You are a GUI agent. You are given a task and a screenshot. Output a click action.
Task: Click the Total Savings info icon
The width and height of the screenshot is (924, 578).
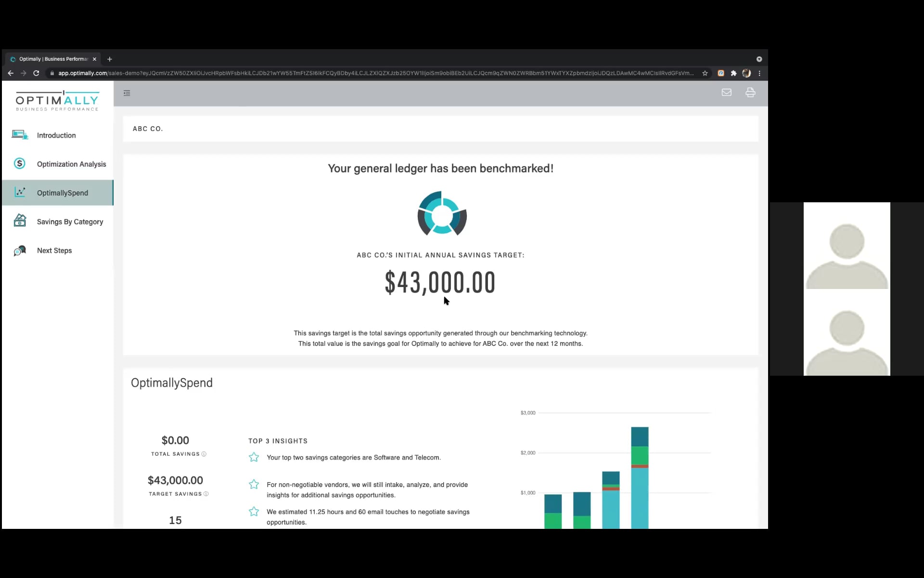click(204, 454)
